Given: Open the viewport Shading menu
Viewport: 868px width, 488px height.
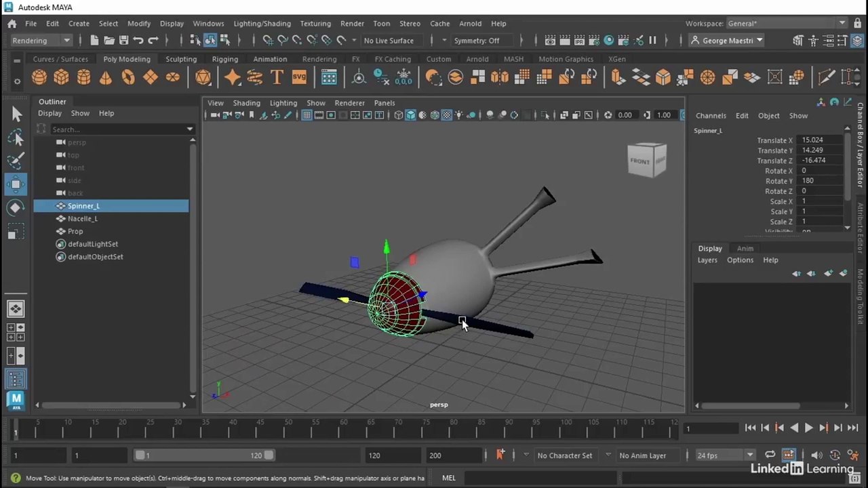Looking at the screenshot, I should click(x=246, y=103).
